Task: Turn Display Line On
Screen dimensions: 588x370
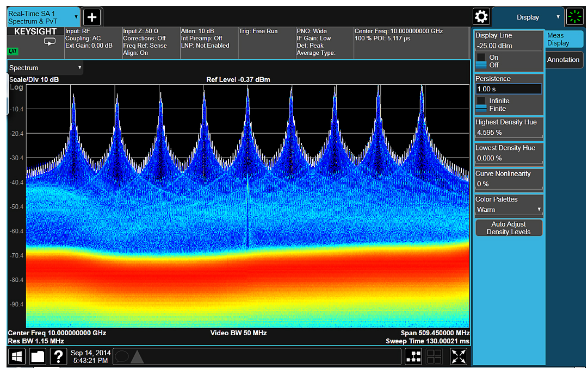Action: 487,57
